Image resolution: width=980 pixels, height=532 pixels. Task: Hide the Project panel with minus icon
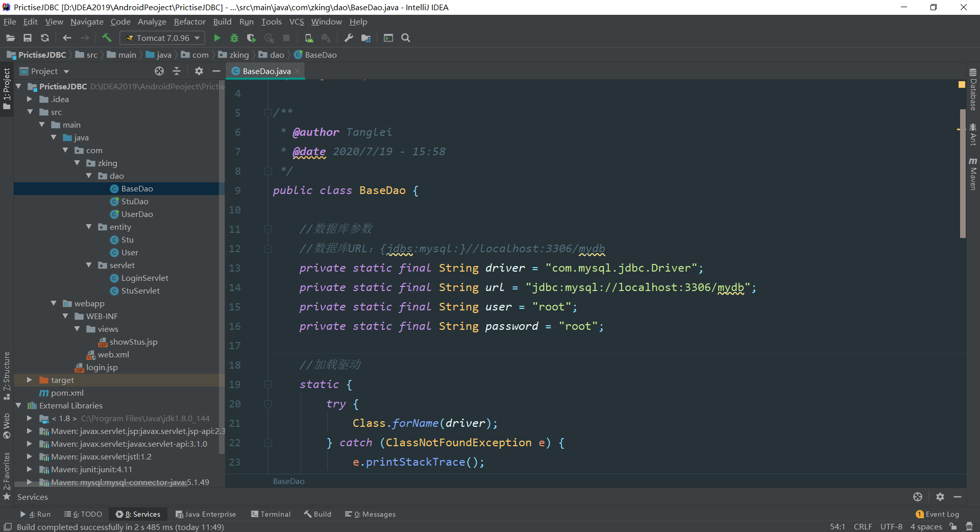216,71
